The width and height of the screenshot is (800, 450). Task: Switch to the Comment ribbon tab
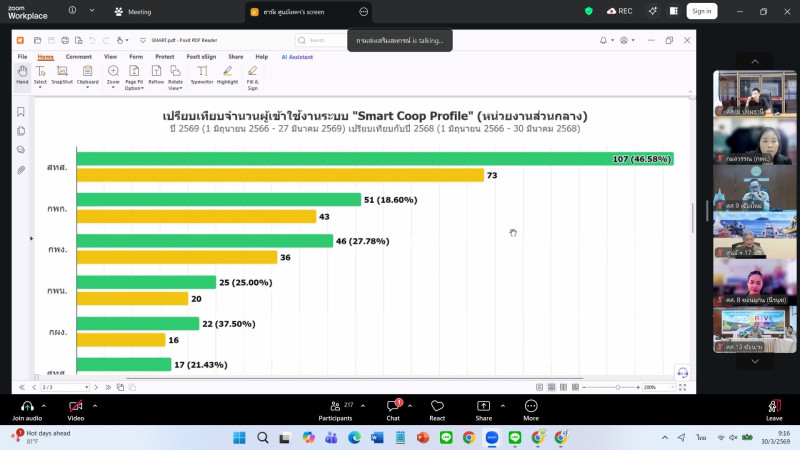[x=79, y=57]
